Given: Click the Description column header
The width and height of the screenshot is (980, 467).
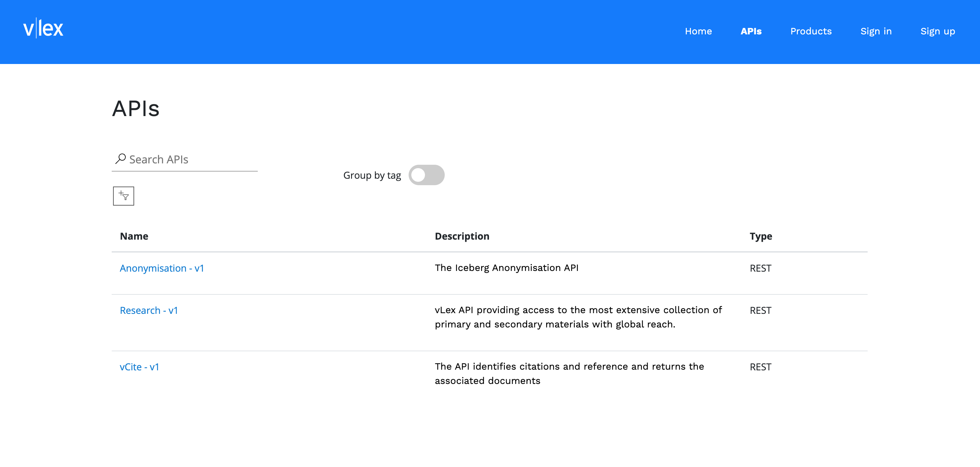Looking at the screenshot, I should 462,236.
